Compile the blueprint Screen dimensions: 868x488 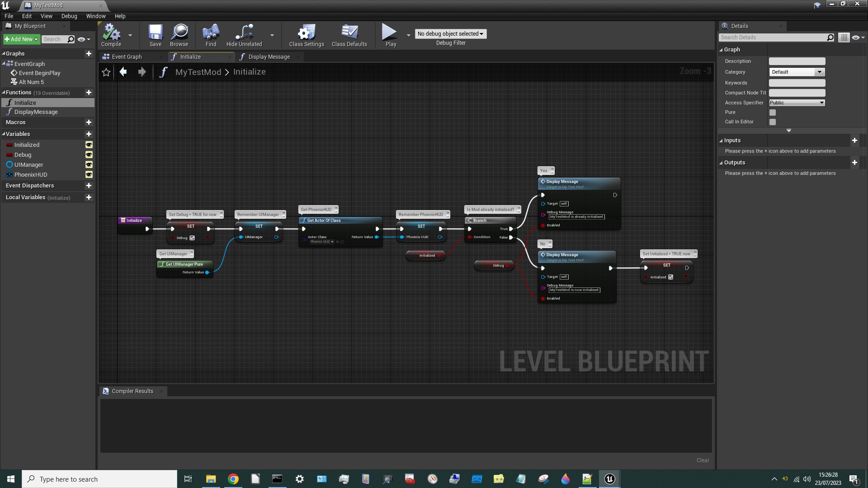(111, 35)
